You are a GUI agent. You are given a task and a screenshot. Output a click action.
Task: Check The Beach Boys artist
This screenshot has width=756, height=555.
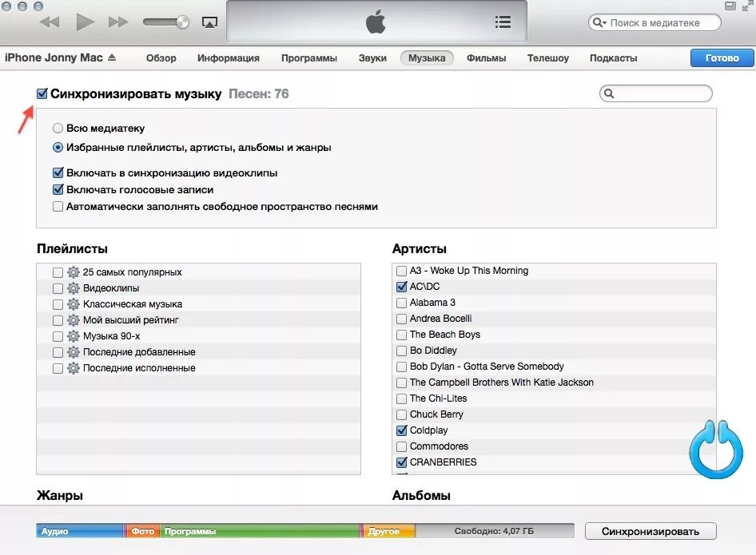[401, 335]
